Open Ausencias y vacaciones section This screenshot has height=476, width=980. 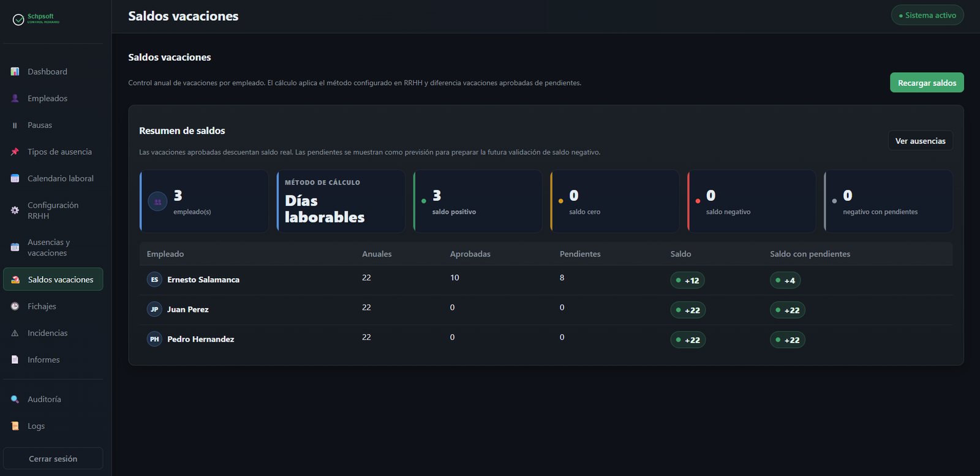click(x=53, y=247)
